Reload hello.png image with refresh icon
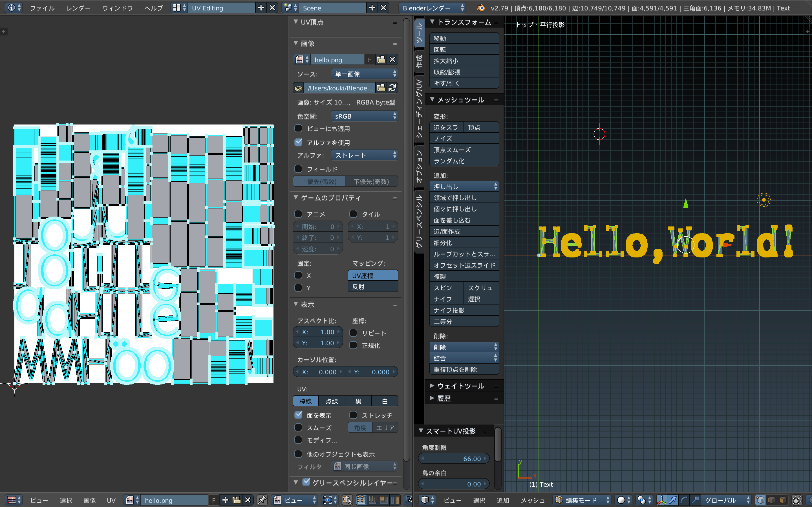 point(392,88)
